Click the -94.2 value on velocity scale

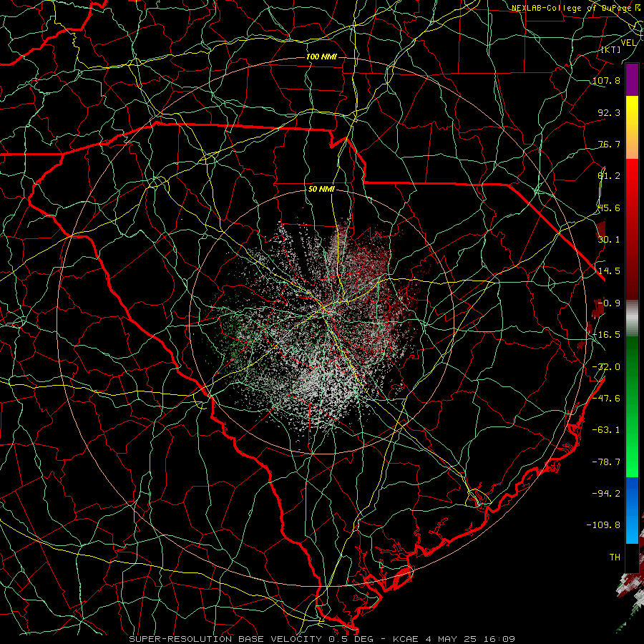(606, 493)
